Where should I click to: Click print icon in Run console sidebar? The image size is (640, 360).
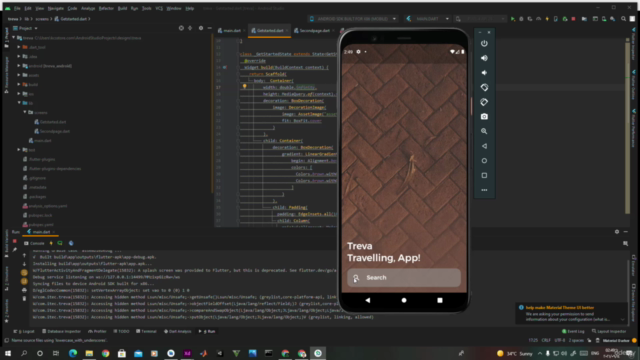coord(24,290)
